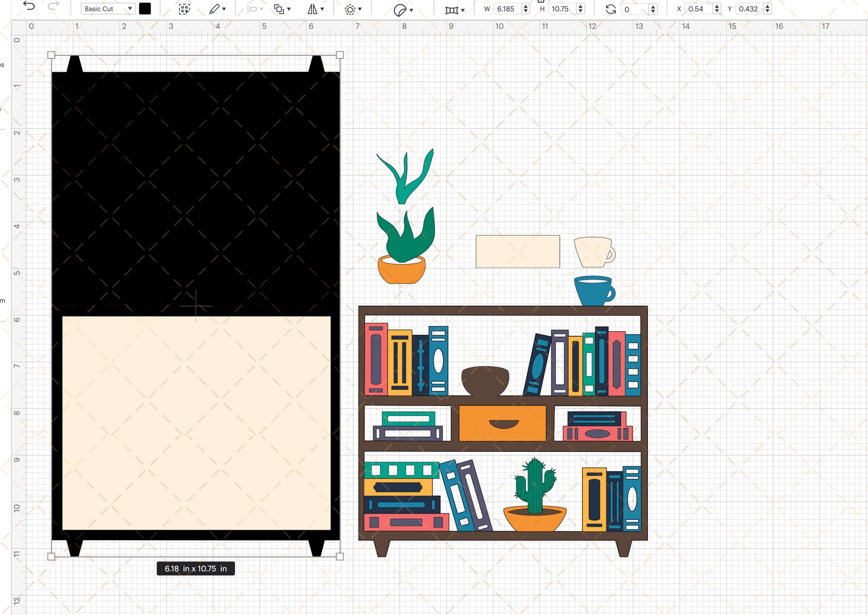Select the black card base shape
This screenshot has width=868, height=615.
[196, 189]
